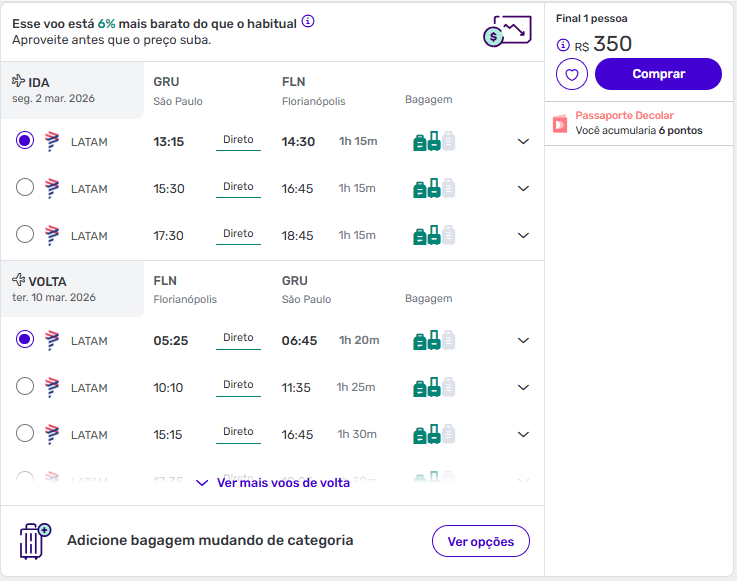Select the 17:30 outbound flight radio
This screenshot has width=737, height=581.
tap(25, 234)
